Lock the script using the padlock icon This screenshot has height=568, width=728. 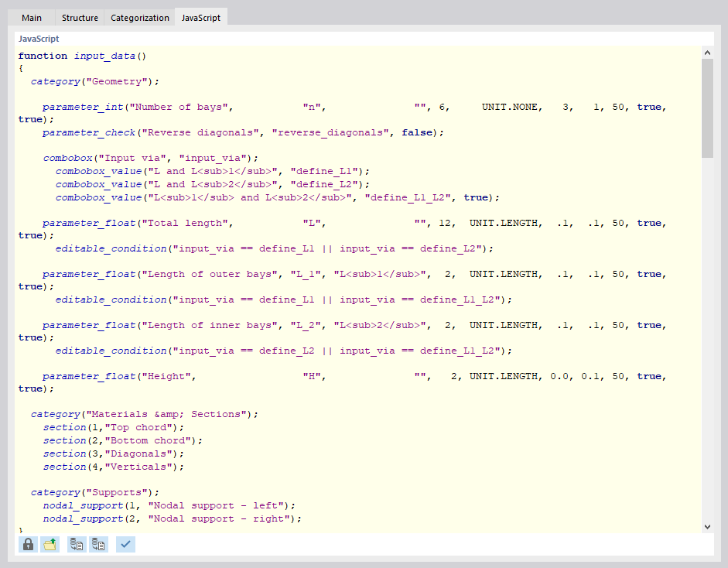point(27,544)
